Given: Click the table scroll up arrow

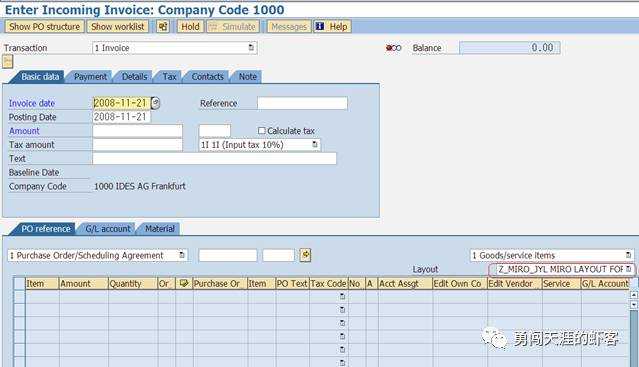Looking at the screenshot, I should tap(634, 294).
